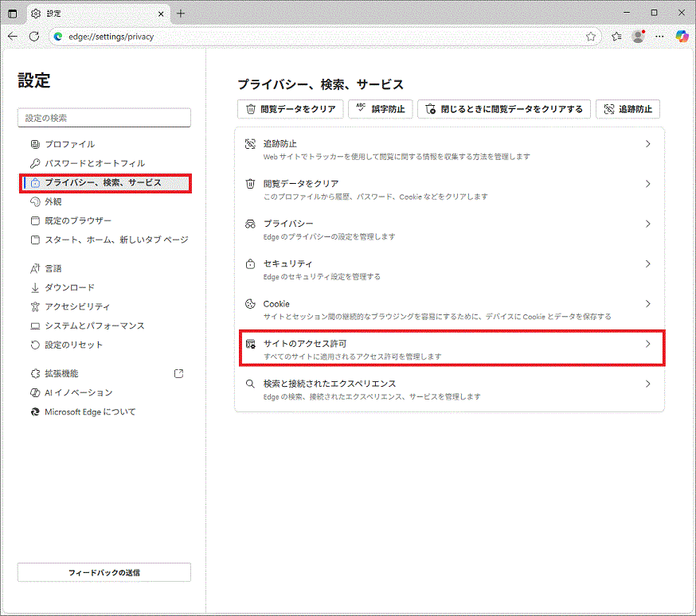Click the フィードバックの送信 button
Viewport: 696px width, 616px height.
tap(104, 572)
